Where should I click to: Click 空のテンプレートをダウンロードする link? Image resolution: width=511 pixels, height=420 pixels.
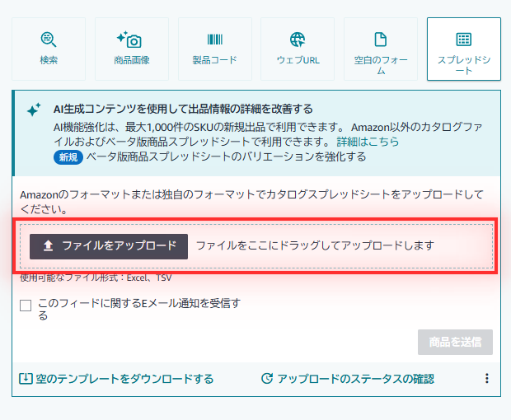124,379
